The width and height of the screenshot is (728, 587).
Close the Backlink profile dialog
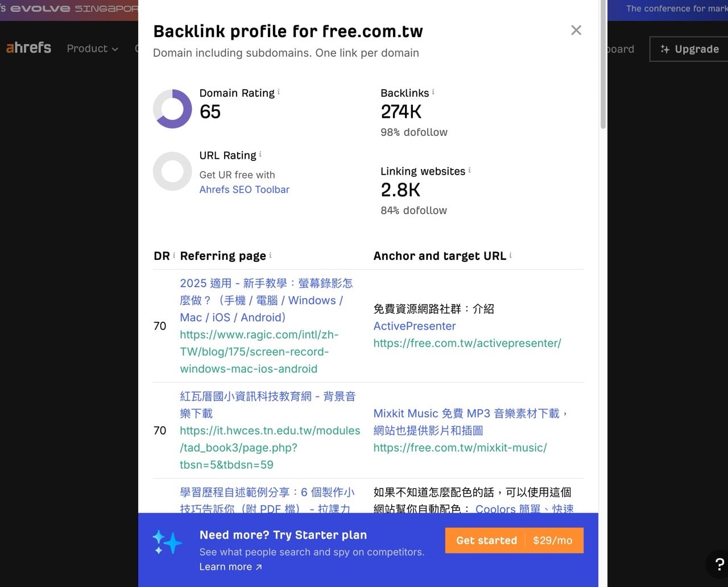tap(576, 30)
